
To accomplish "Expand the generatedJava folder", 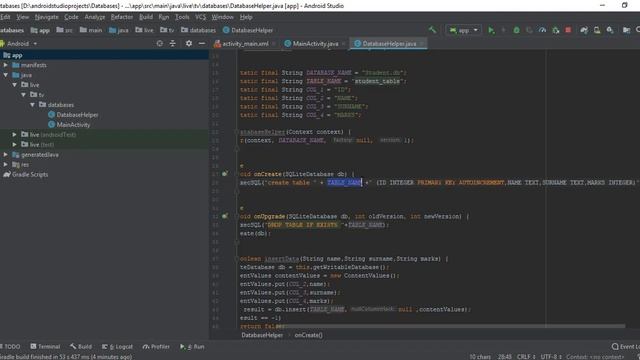I will coord(6,155).
